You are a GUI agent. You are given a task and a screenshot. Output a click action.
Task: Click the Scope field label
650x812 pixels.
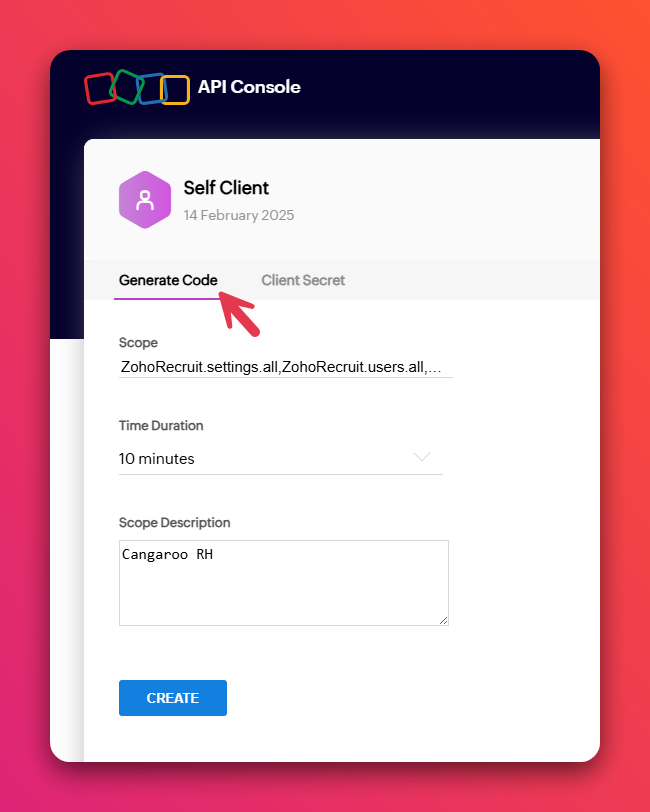point(138,343)
